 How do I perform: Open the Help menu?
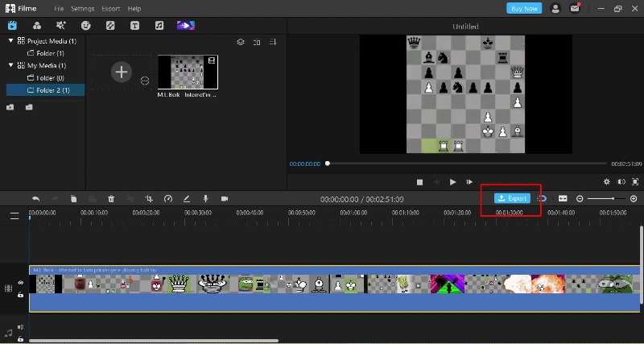coord(134,8)
